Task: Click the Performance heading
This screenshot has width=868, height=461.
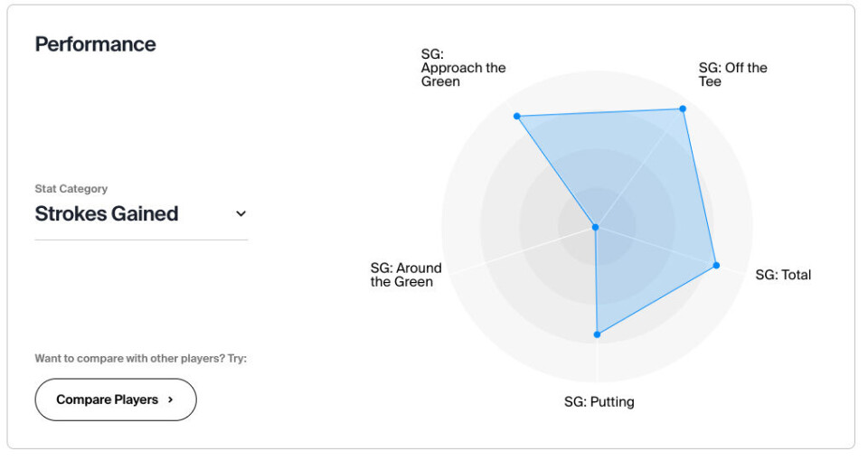Action: pyautogui.click(x=95, y=44)
